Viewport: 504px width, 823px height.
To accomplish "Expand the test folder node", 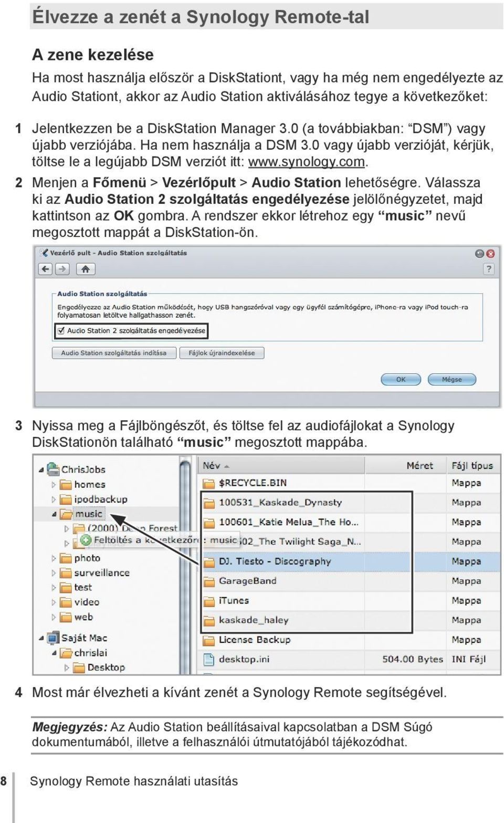I will click(54, 588).
